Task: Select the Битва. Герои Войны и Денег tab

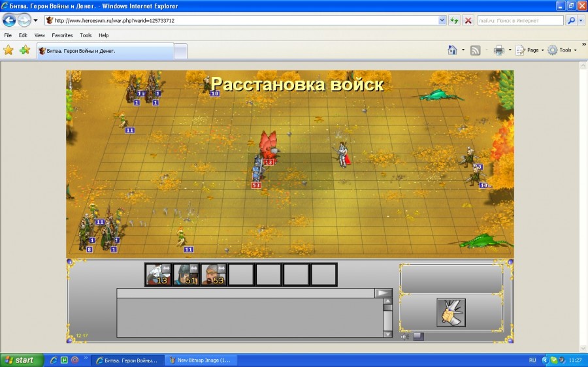Action: (x=105, y=51)
